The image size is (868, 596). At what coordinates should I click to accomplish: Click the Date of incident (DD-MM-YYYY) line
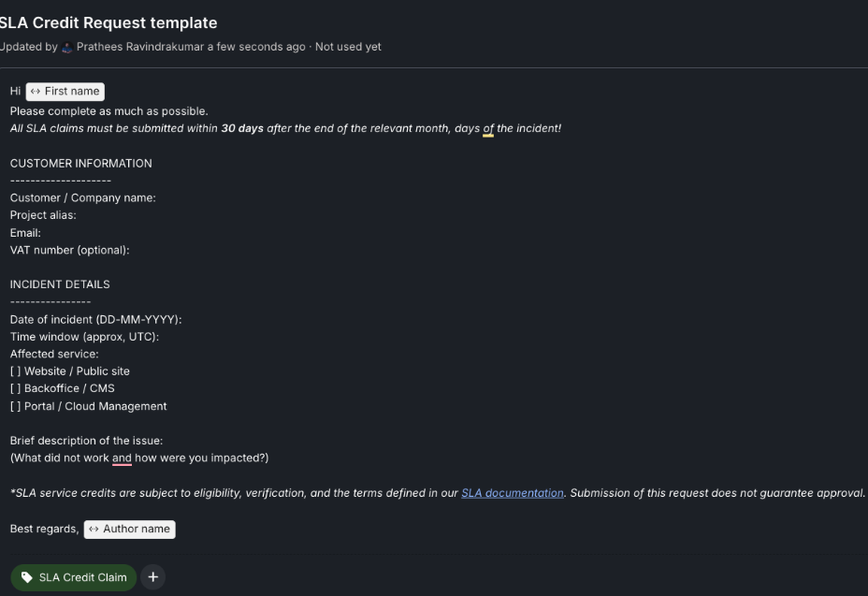[95, 319]
